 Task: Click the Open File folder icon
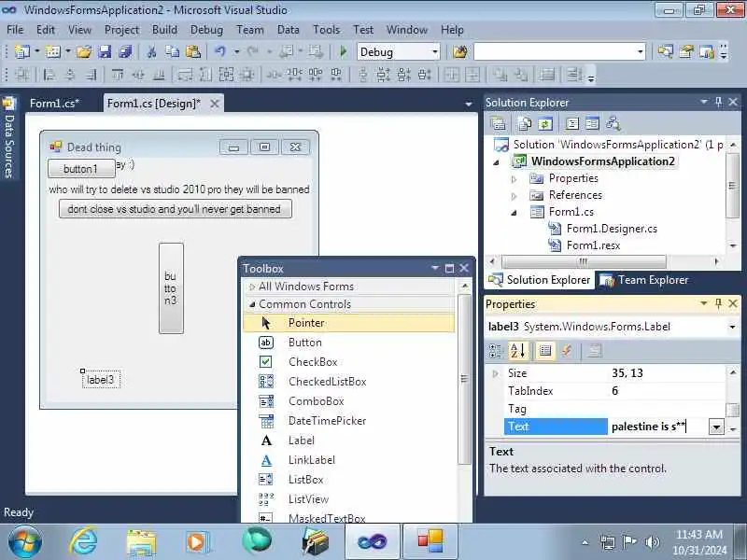[x=84, y=51]
